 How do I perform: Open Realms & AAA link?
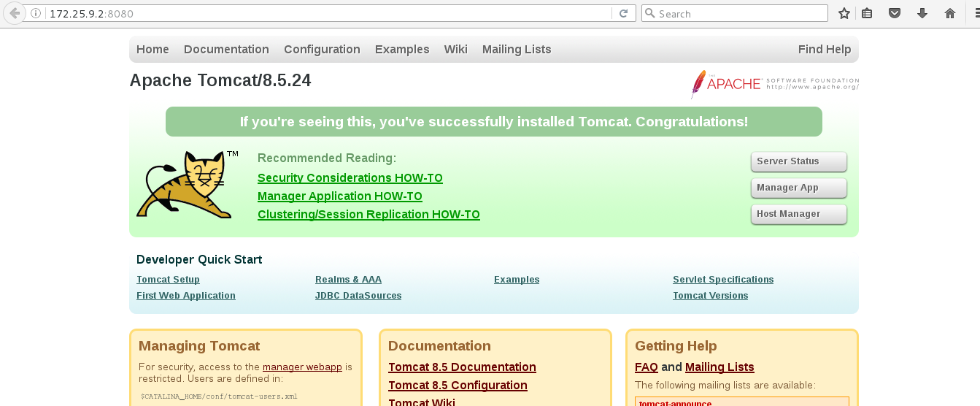point(348,280)
